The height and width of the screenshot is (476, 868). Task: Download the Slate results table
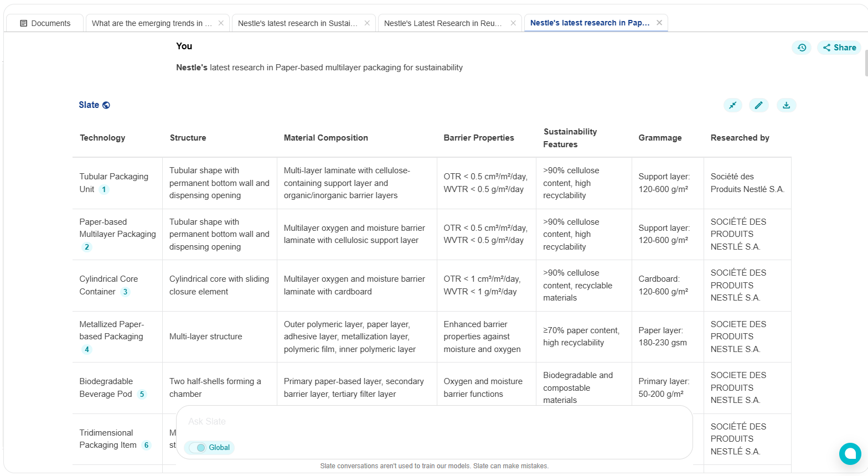pos(786,105)
